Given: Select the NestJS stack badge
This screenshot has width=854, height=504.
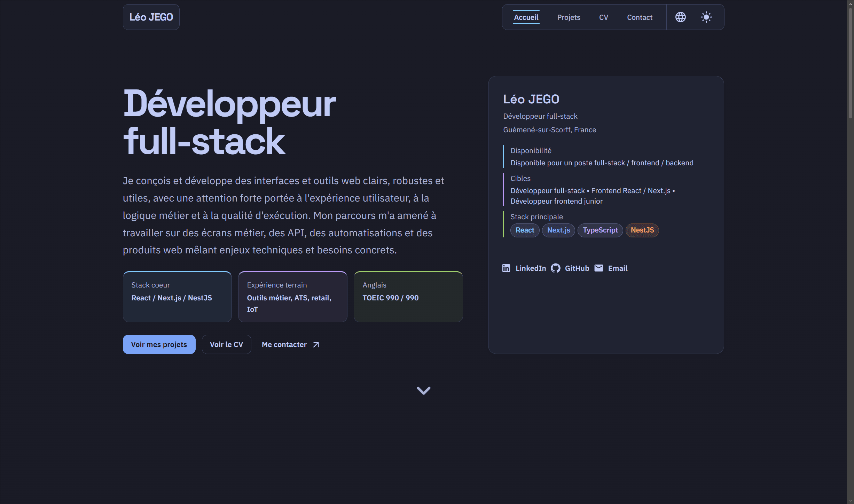Looking at the screenshot, I should point(642,230).
